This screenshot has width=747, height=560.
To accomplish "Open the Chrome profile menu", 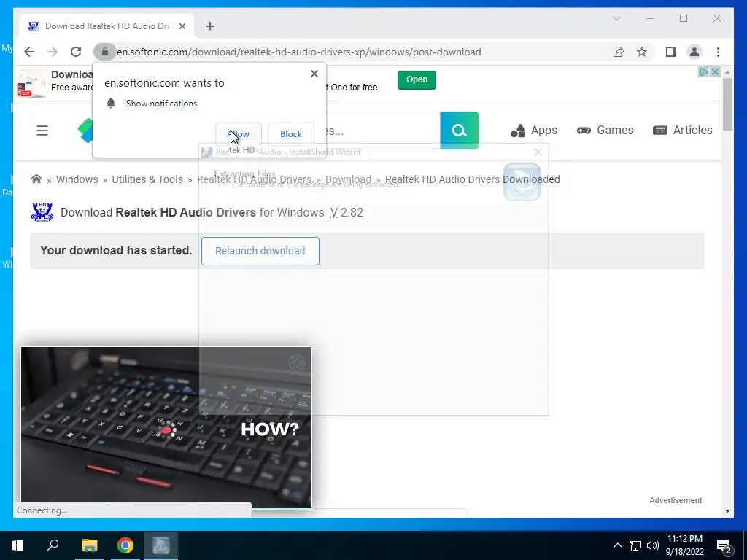I will click(694, 52).
